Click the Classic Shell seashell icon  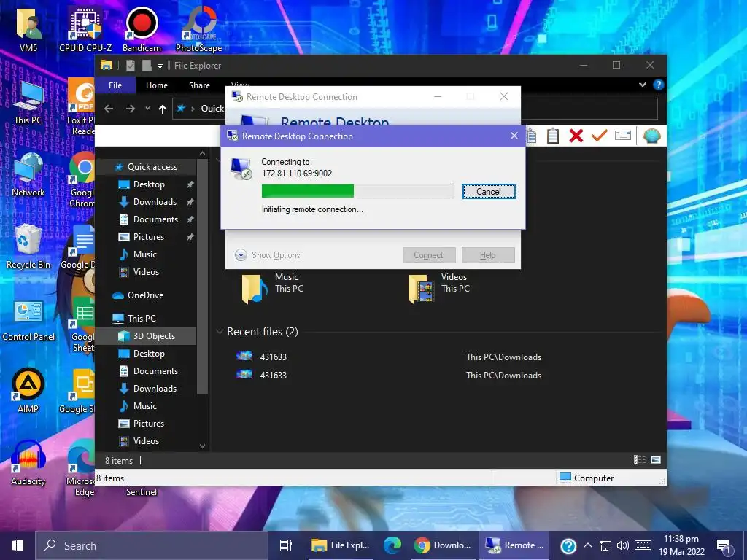(x=651, y=136)
